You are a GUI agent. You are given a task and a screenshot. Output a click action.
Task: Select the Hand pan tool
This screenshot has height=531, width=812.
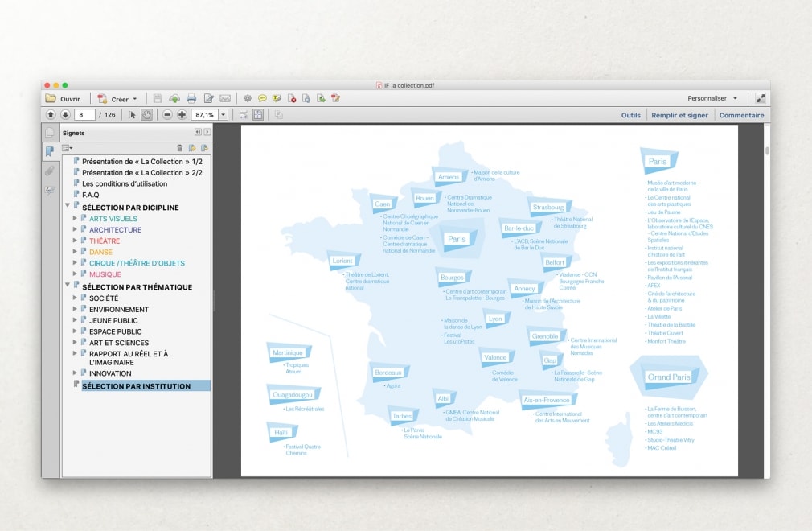point(147,115)
